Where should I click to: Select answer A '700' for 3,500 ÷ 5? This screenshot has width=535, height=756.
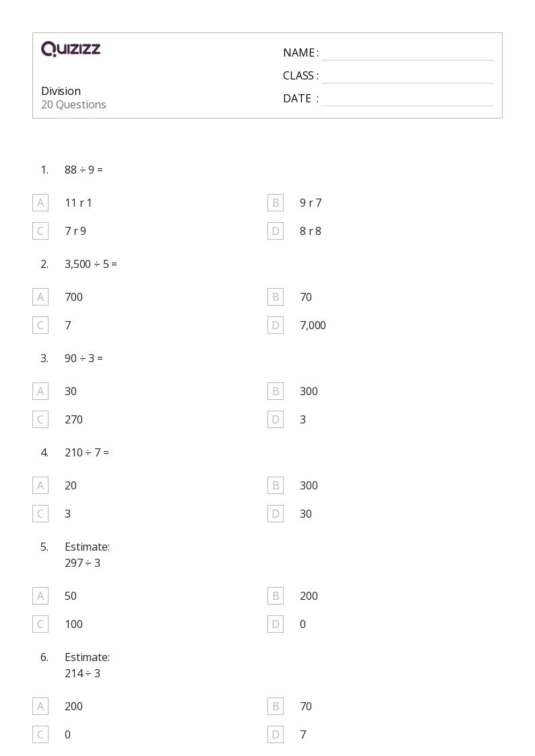[x=40, y=297]
